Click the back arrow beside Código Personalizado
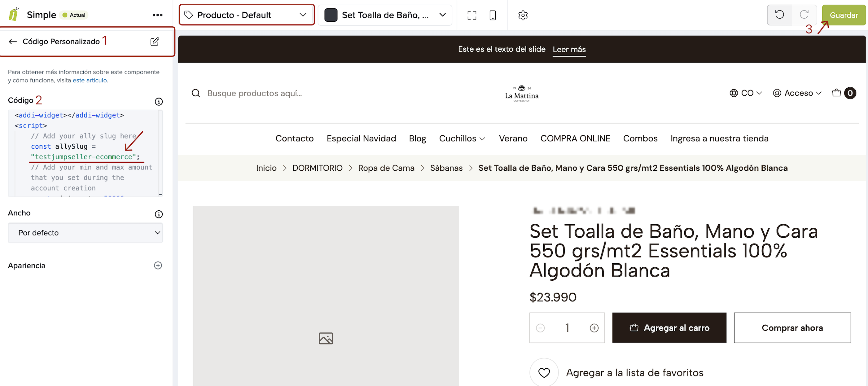The height and width of the screenshot is (386, 868). click(x=13, y=42)
